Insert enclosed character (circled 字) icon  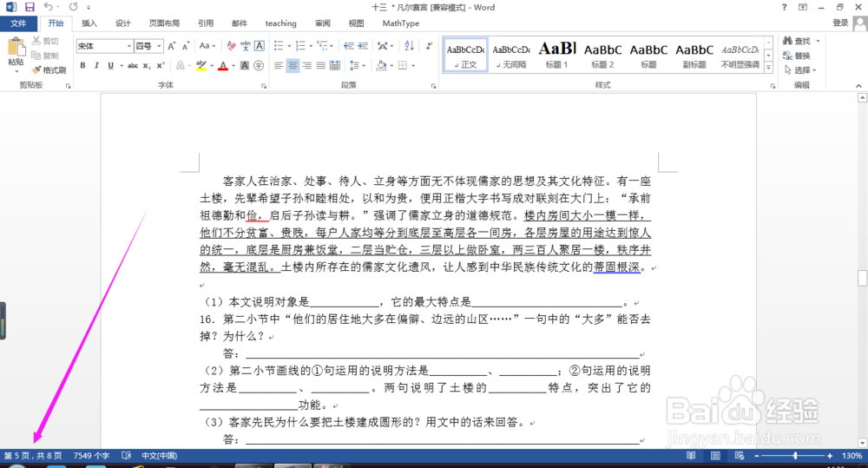pyautogui.click(x=259, y=65)
